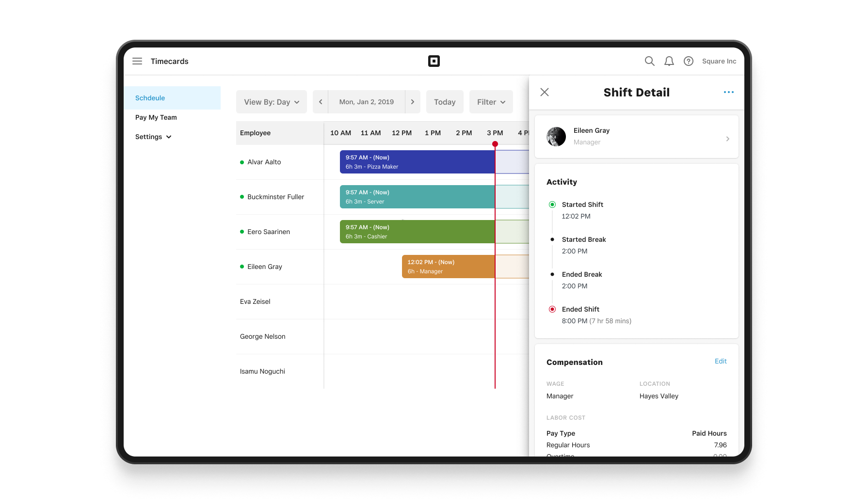This screenshot has width=868, height=504.
Task: Open the hamburger navigation menu
Action: 137,61
